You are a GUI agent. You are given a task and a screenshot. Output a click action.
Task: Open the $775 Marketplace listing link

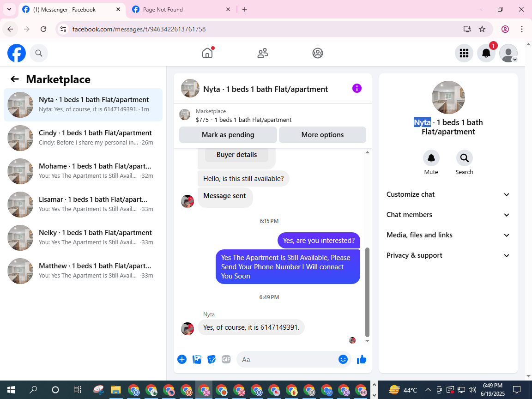(243, 120)
